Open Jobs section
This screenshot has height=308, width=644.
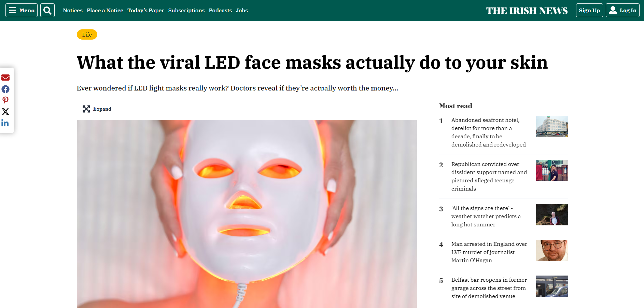(242, 11)
